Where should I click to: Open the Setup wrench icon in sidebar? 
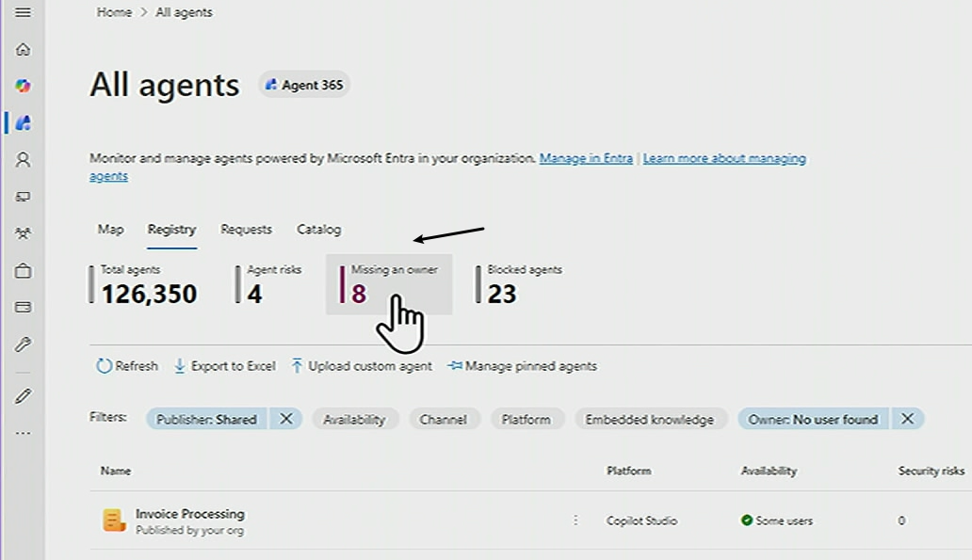tap(23, 344)
